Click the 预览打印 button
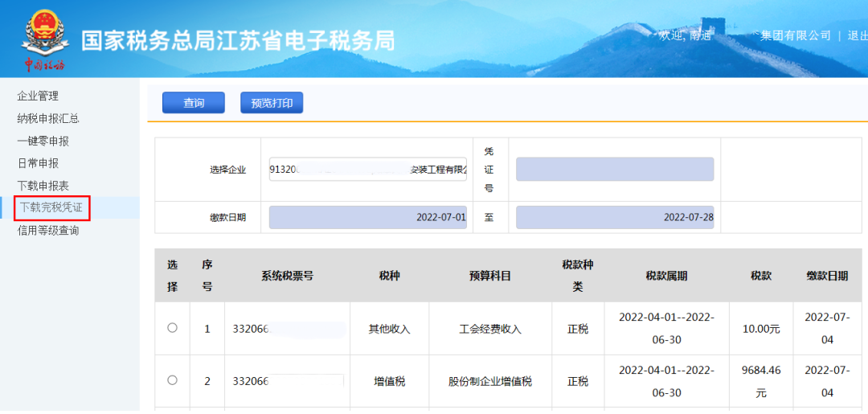This screenshot has width=868, height=414. [x=272, y=103]
